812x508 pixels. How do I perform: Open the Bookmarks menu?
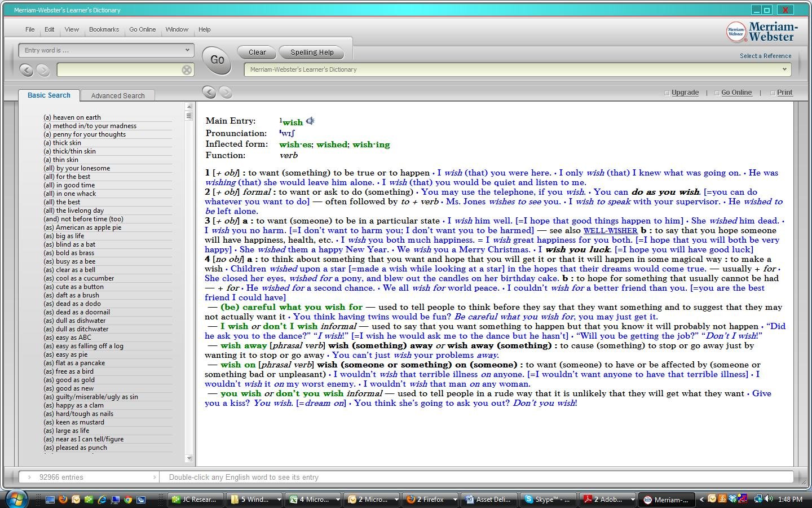(x=104, y=29)
